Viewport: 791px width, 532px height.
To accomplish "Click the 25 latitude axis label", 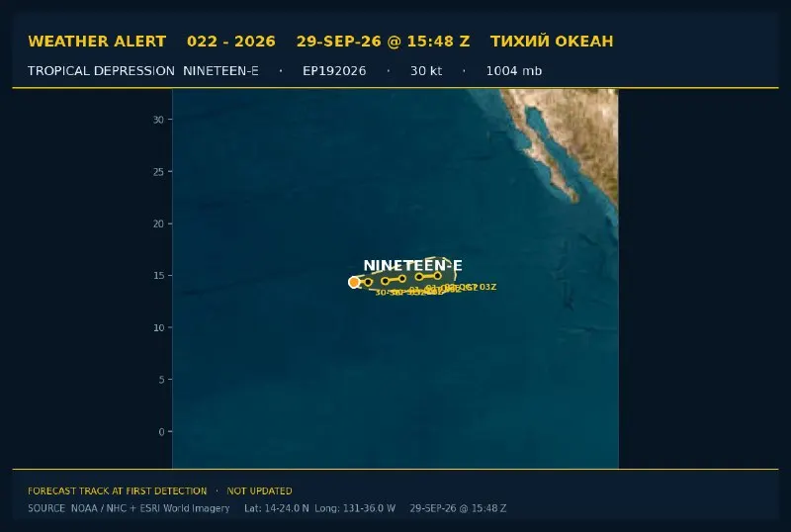I will tap(158, 172).
